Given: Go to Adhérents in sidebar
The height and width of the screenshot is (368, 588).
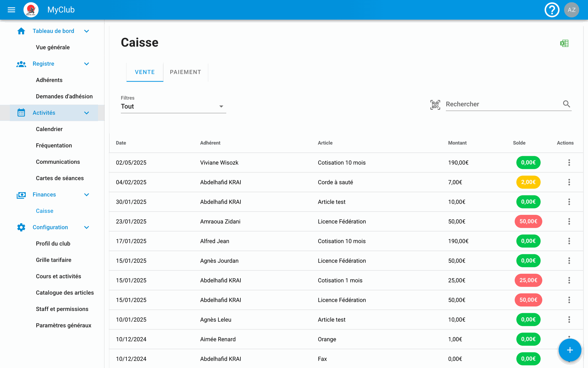Looking at the screenshot, I should pyautogui.click(x=49, y=80).
